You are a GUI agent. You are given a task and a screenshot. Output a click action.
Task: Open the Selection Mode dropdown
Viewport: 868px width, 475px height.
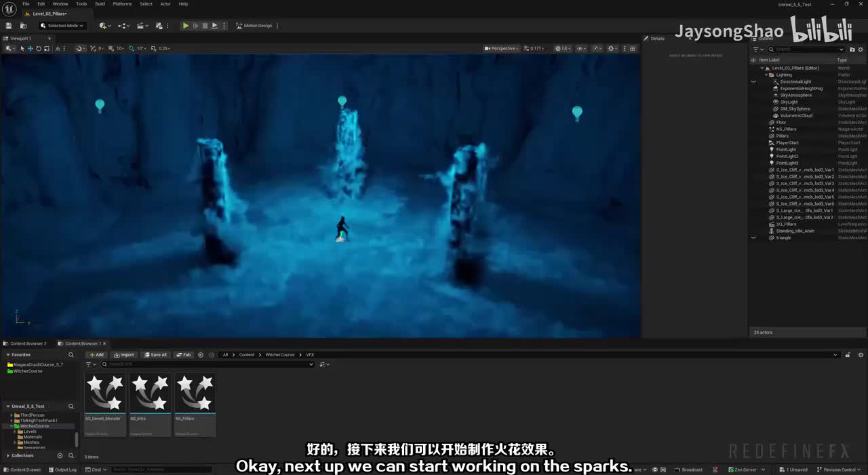click(62, 26)
